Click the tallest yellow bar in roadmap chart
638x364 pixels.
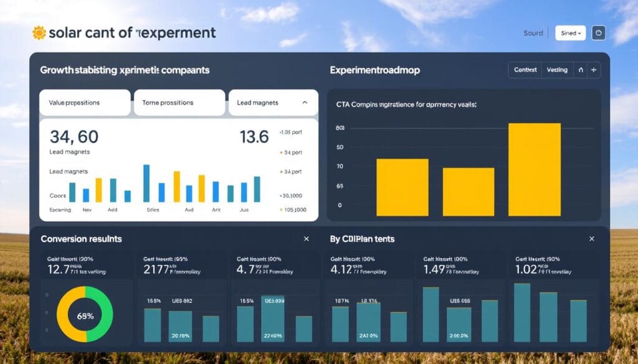(535, 169)
